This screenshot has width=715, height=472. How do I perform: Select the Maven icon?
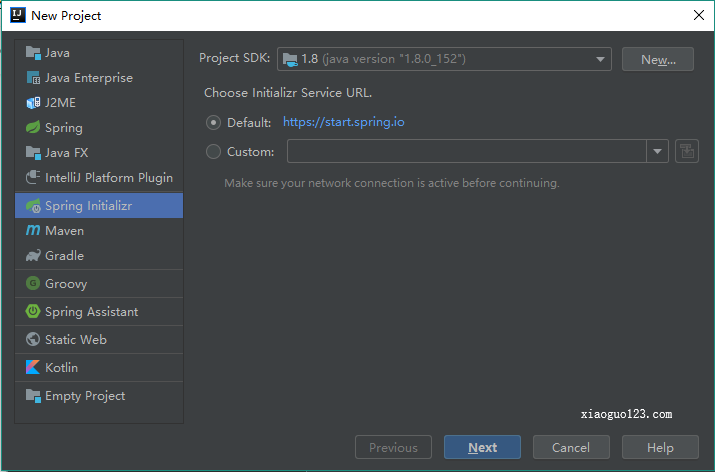tap(33, 231)
